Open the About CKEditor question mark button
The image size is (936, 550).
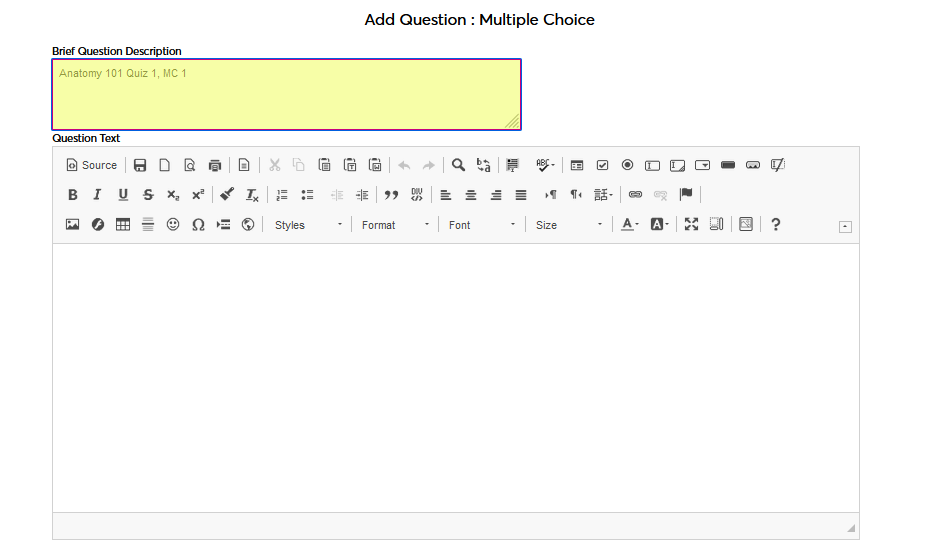775,225
